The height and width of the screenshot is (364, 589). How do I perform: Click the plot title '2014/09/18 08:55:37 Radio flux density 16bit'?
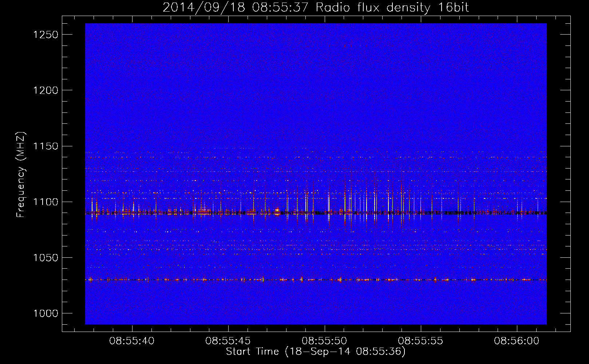[x=316, y=7]
